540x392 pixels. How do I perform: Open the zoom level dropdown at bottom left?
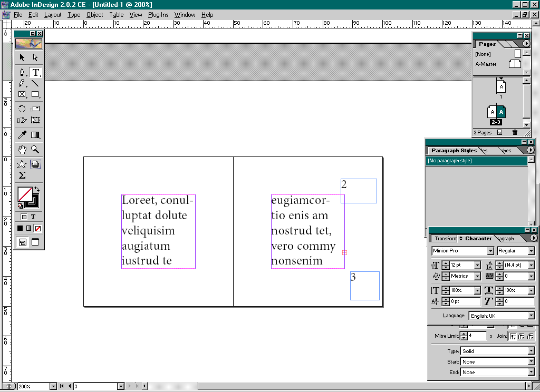tap(53, 387)
